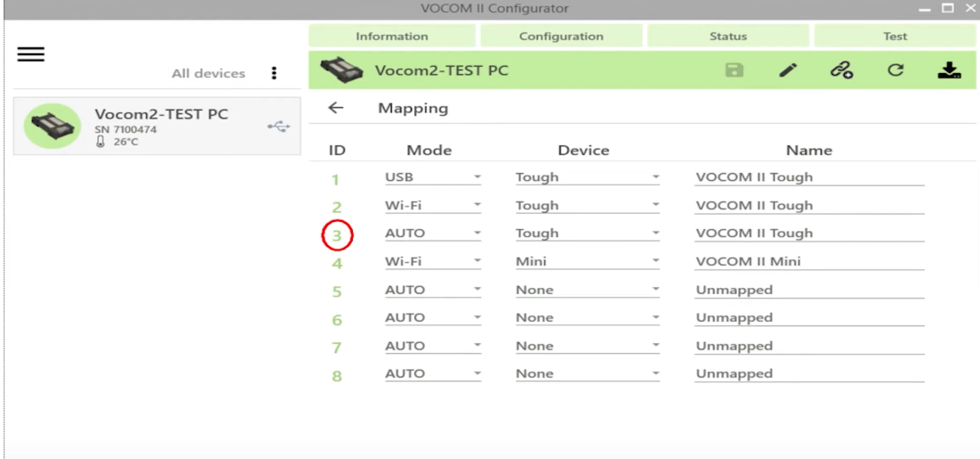Edit Name field for ID 2

point(809,206)
